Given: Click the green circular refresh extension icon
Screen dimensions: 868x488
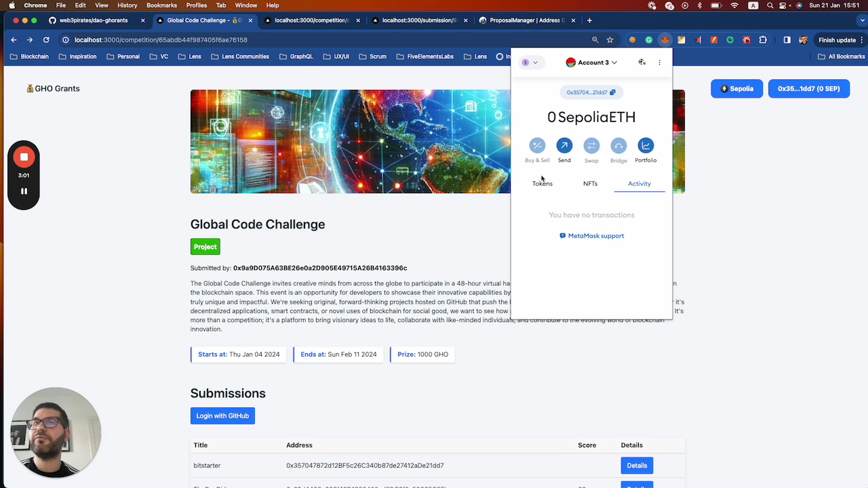Looking at the screenshot, I should [730, 40].
